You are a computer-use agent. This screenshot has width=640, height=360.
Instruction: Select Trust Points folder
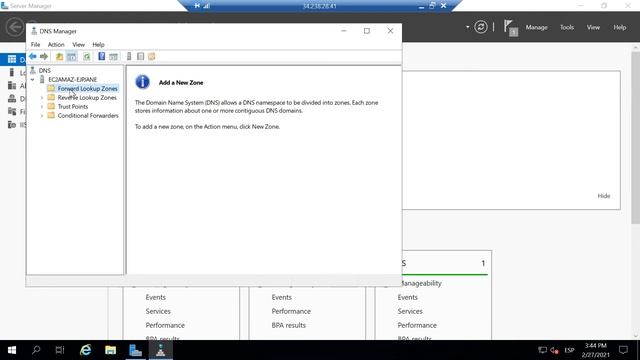[73, 107]
